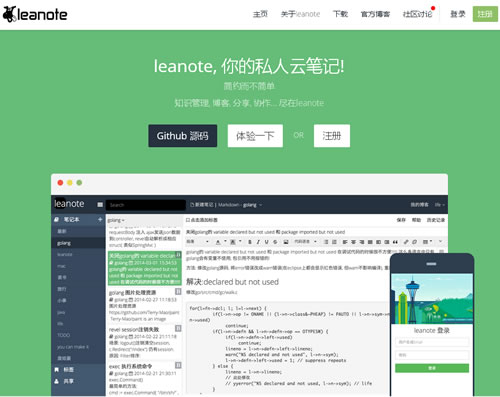Center align text in the editor toolbar
Screen dimensions: 500x397
pyautogui.click(x=353, y=242)
